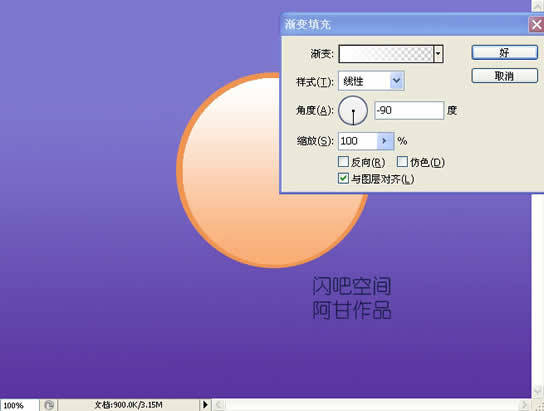Click the 取消 cancel button
Screen dimensions: 544x411
(x=504, y=76)
